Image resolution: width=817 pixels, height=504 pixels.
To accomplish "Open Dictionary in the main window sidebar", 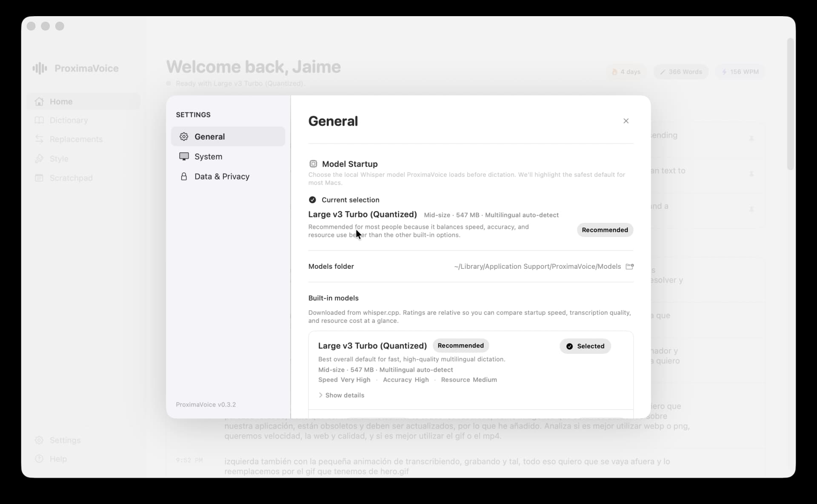I will (83, 120).
